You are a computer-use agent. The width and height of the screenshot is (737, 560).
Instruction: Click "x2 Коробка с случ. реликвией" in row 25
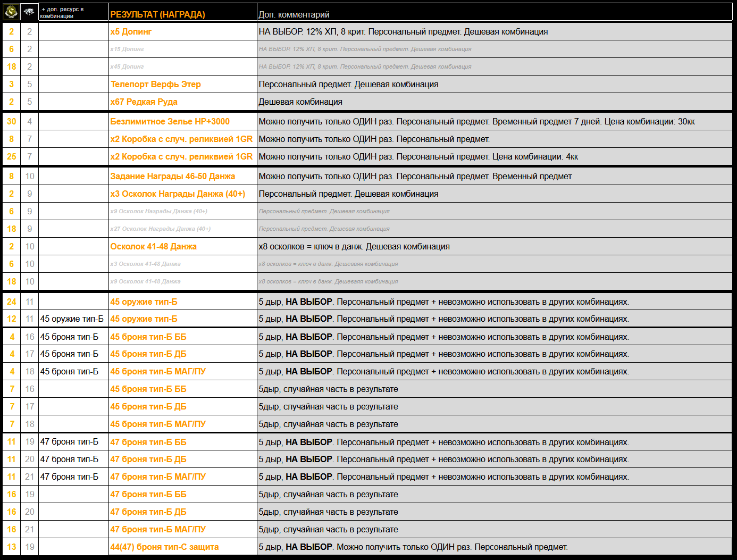[x=181, y=156]
